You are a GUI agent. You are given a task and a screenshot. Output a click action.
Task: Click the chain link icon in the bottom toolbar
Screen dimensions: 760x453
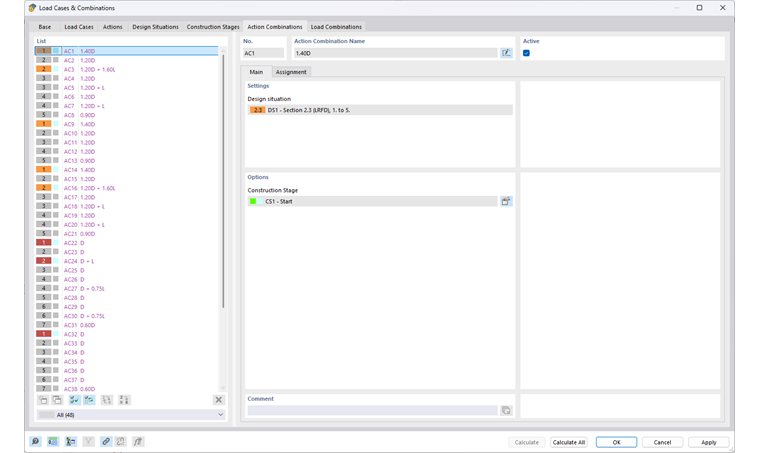(106, 441)
